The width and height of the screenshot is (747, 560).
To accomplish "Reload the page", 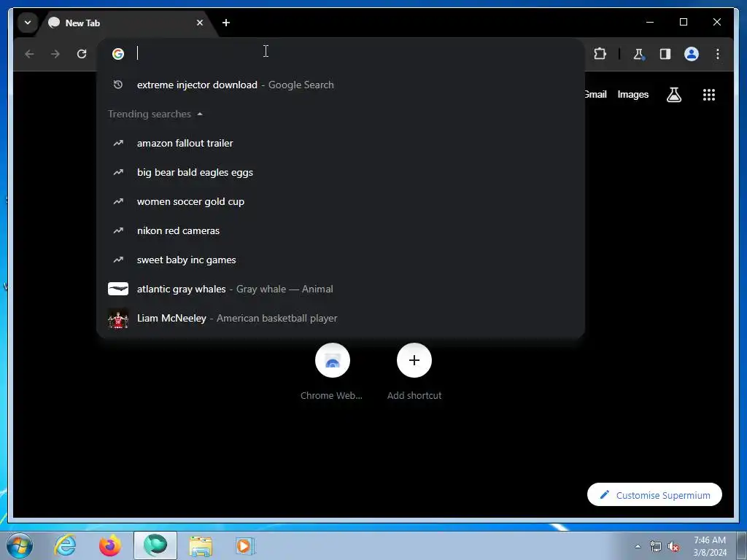I will (x=82, y=54).
